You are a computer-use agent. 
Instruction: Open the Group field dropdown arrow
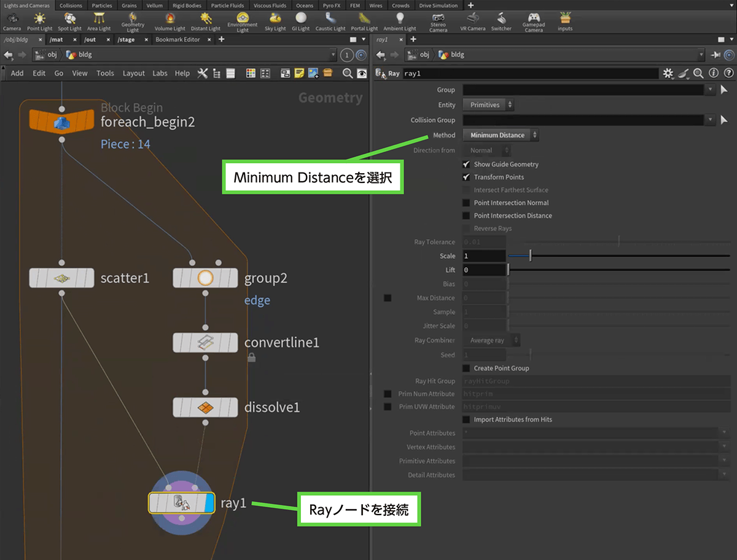711,90
